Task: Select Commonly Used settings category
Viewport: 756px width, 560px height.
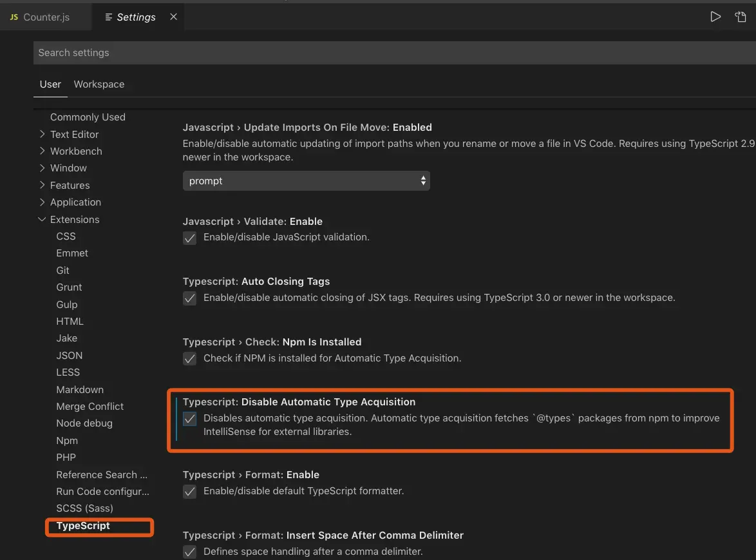Action: click(88, 117)
